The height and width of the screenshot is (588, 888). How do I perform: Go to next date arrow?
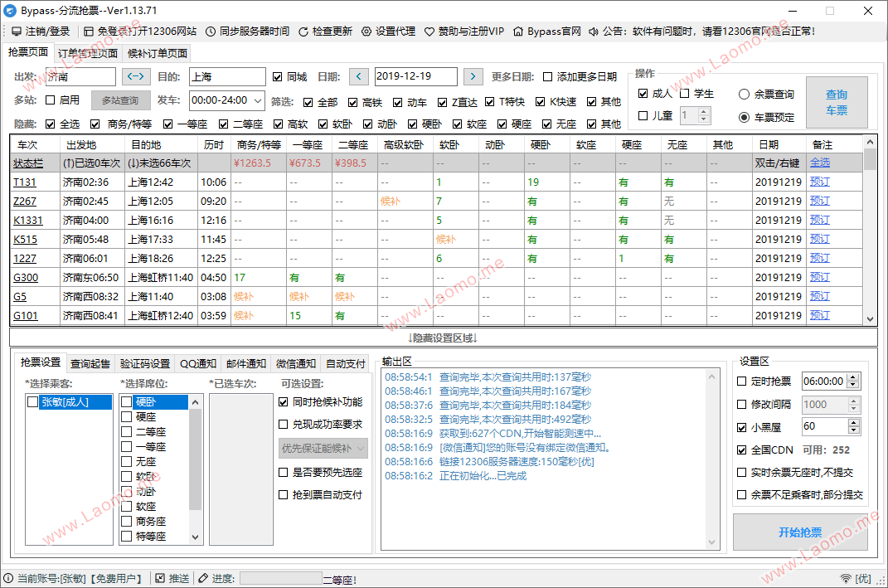point(473,76)
